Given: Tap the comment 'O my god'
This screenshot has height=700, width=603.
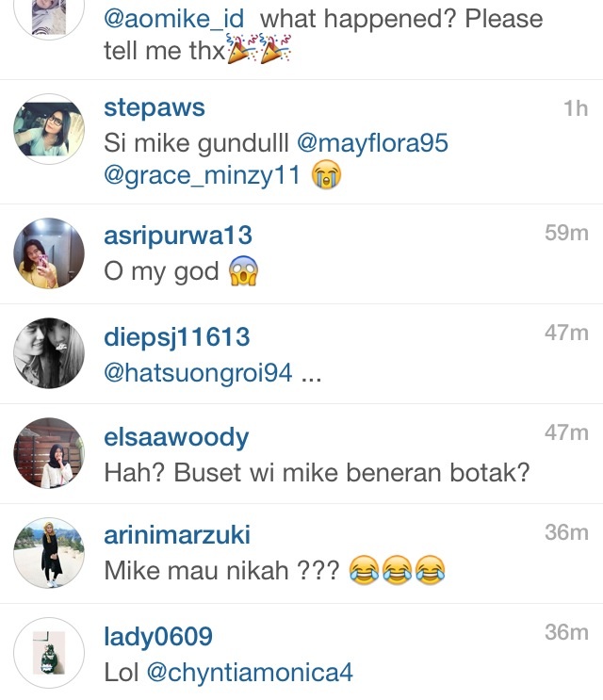Looking at the screenshot, I should point(181,271).
